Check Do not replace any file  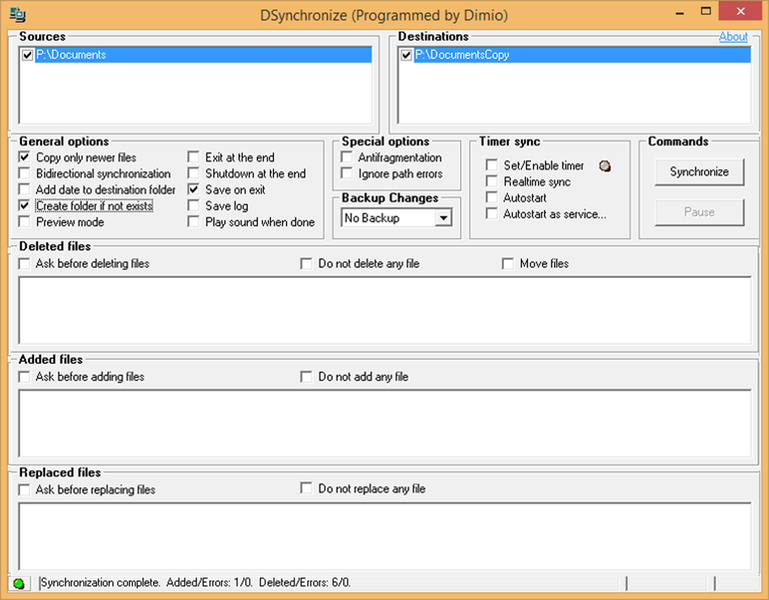coord(306,488)
